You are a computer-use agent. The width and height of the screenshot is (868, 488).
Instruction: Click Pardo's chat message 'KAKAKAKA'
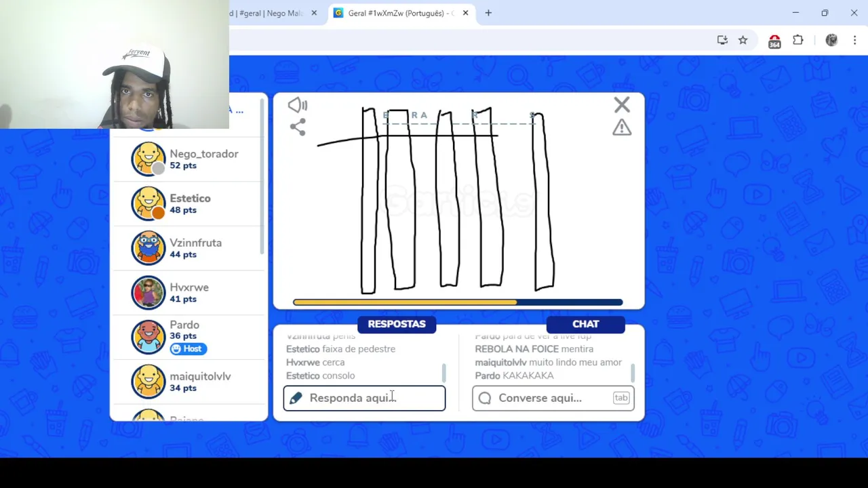[528, 375]
